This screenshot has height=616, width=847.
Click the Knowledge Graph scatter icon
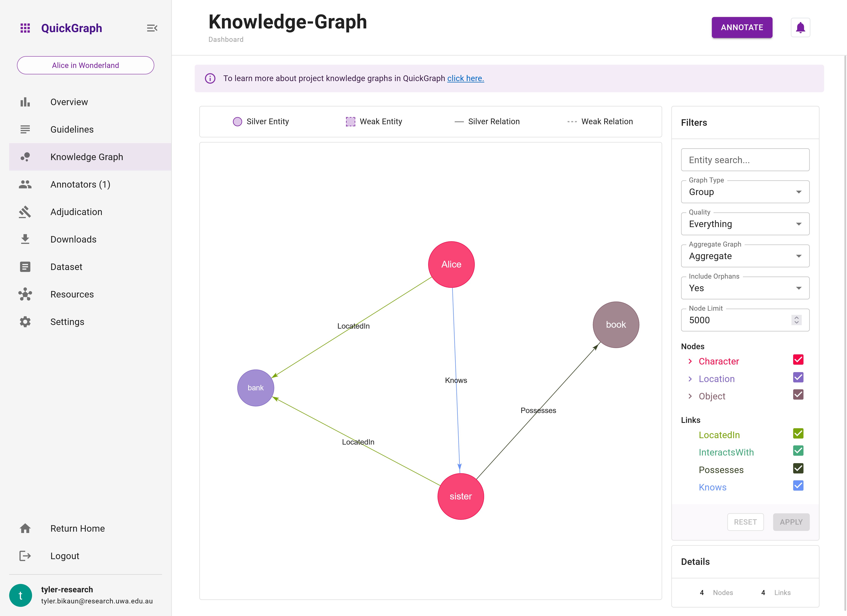[x=25, y=157]
